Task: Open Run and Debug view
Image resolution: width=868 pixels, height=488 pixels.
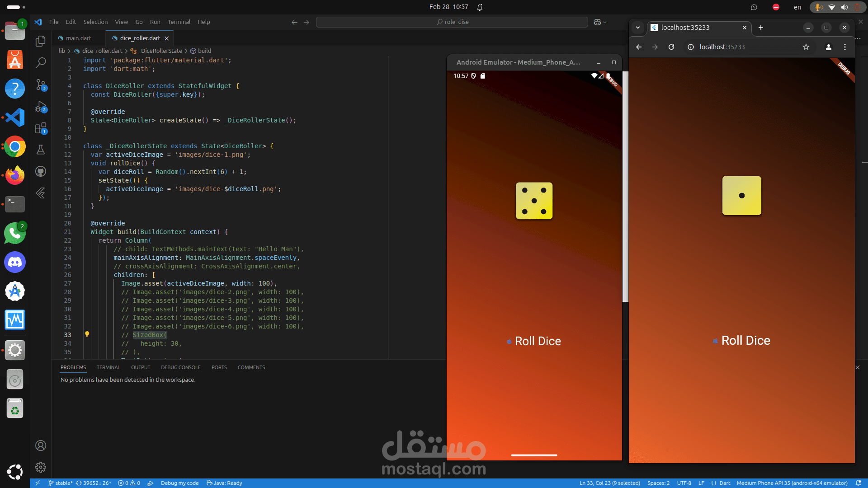Action: click(x=41, y=107)
